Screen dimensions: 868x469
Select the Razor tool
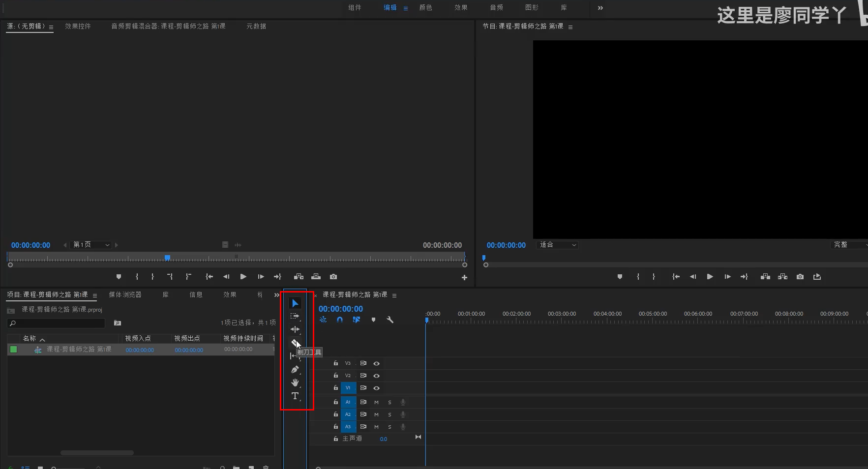[x=294, y=342]
